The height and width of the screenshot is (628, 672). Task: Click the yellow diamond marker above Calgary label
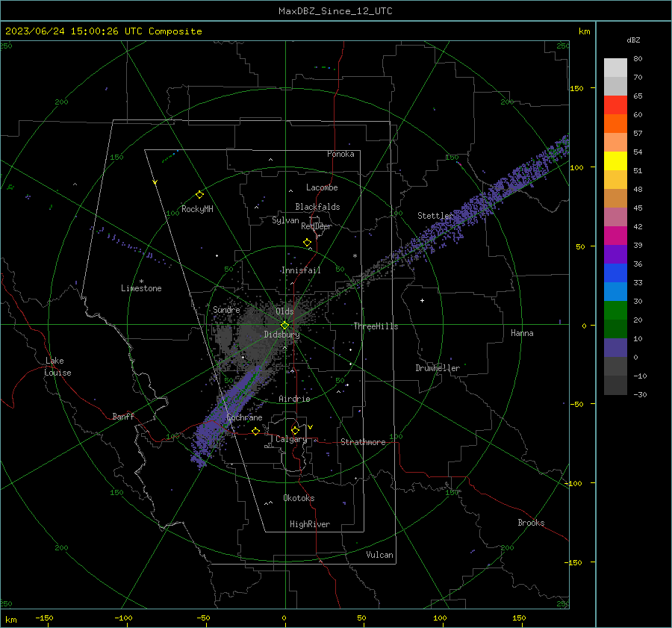pyautogui.click(x=295, y=430)
